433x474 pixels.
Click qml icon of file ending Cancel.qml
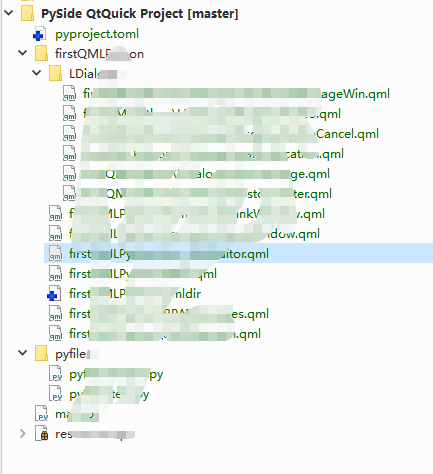pyautogui.click(x=69, y=134)
